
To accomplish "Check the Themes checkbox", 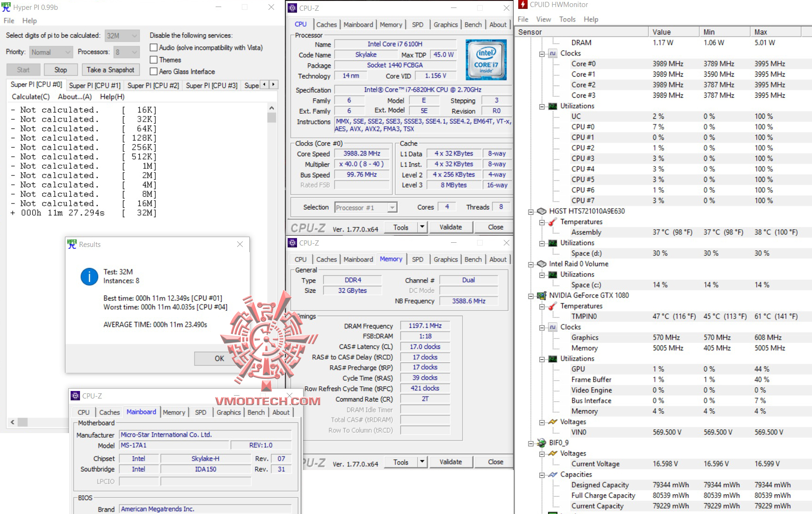I will [153, 59].
